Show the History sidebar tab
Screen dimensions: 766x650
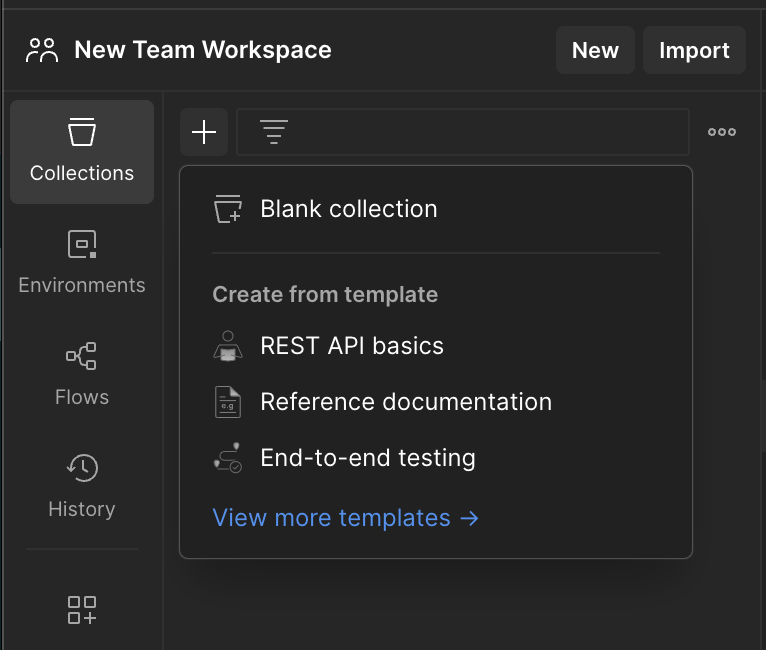(82, 487)
